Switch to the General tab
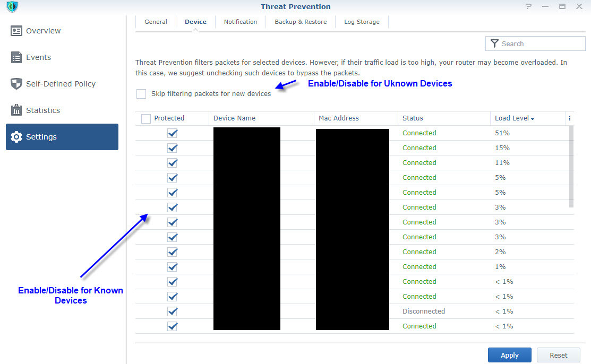591x364 pixels. (x=156, y=22)
